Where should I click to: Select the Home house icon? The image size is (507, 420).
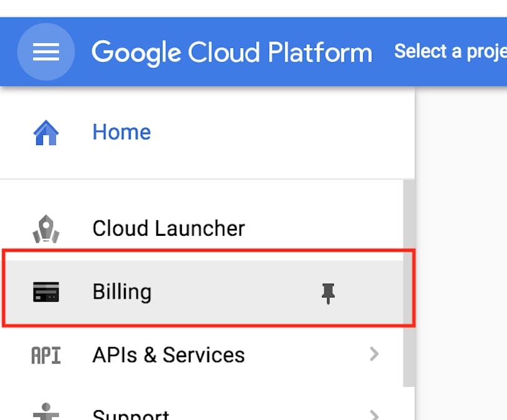(x=45, y=131)
